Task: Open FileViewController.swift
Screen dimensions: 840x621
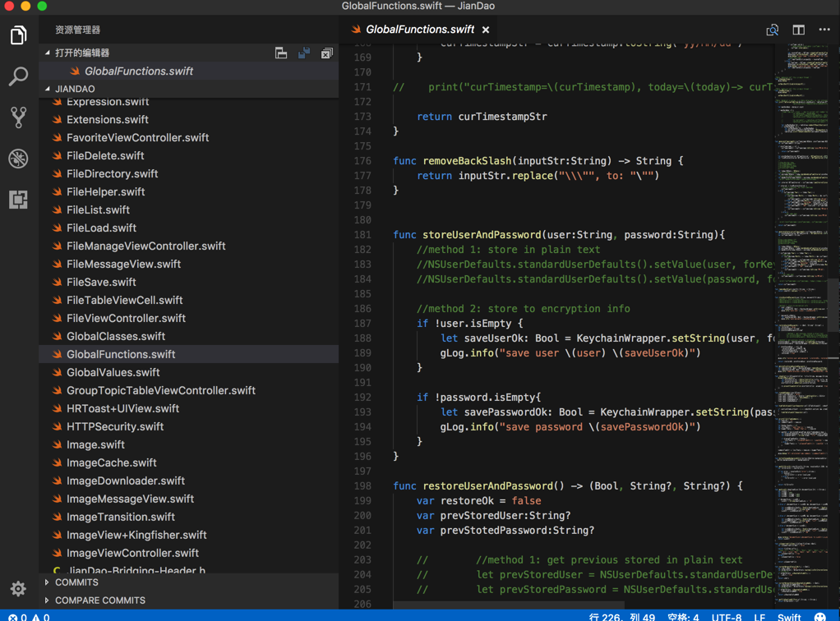Action: pyautogui.click(x=188, y=318)
